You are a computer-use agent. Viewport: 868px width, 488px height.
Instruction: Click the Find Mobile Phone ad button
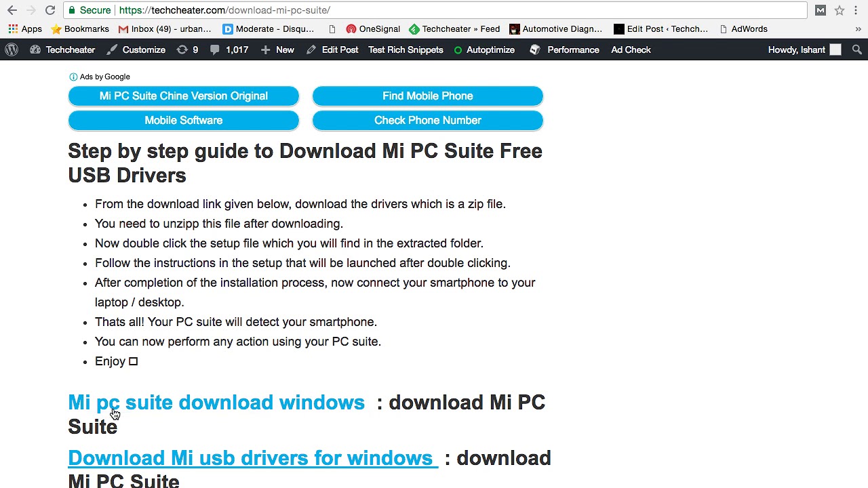[x=428, y=96]
